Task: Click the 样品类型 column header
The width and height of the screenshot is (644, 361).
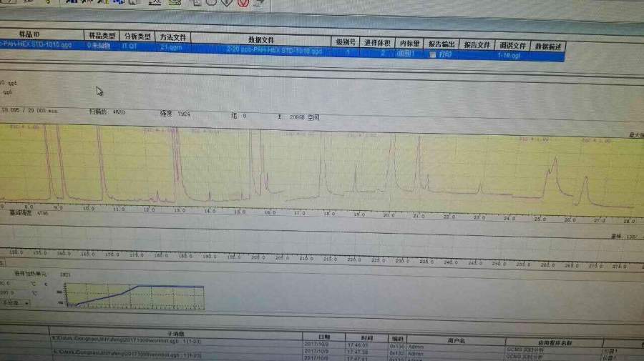Action: pyautogui.click(x=102, y=36)
